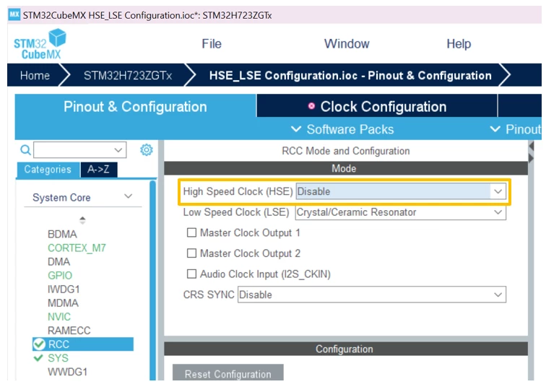This screenshot has height=392, width=546.
Task: Open the High Speed Clock (HSE) dropdown
Action: 401,191
